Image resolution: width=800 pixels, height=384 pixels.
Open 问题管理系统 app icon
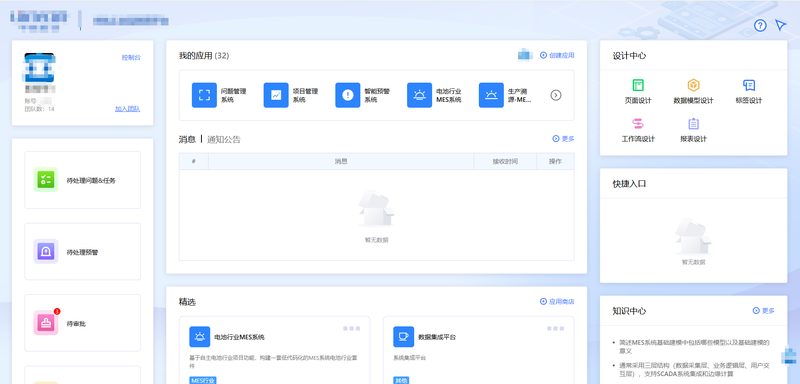[x=205, y=95]
